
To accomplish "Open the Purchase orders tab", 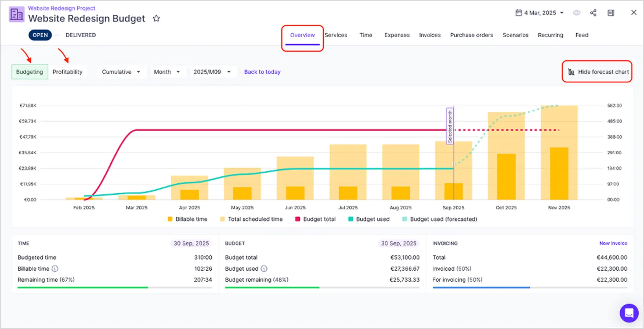I will point(471,35).
